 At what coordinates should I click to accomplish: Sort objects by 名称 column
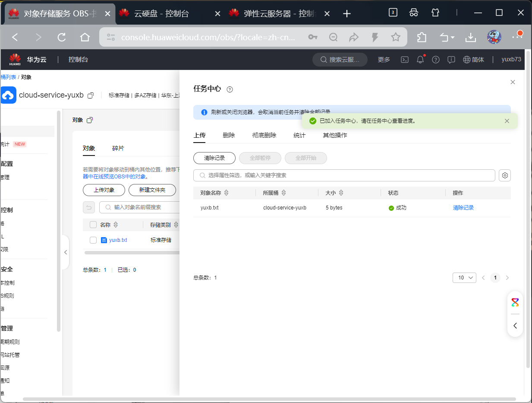click(x=116, y=225)
